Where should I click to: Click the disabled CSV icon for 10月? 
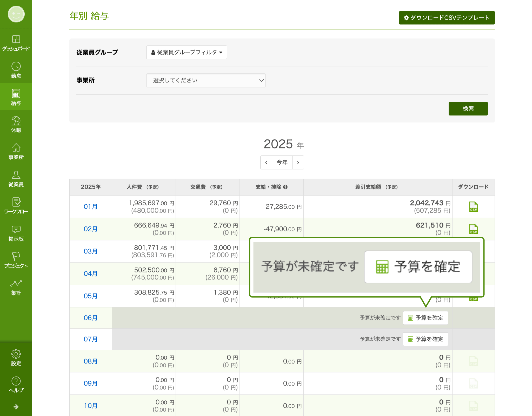tap(473, 406)
